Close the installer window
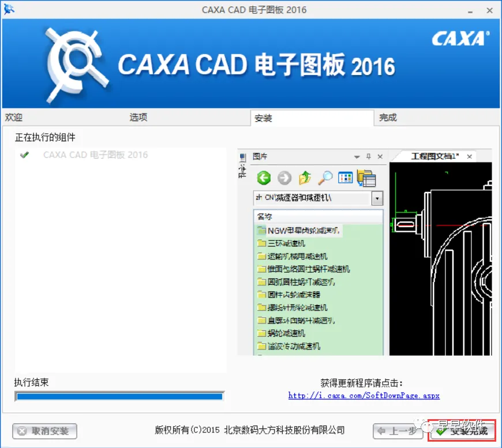The height and width of the screenshot is (448, 502). (489, 10)
